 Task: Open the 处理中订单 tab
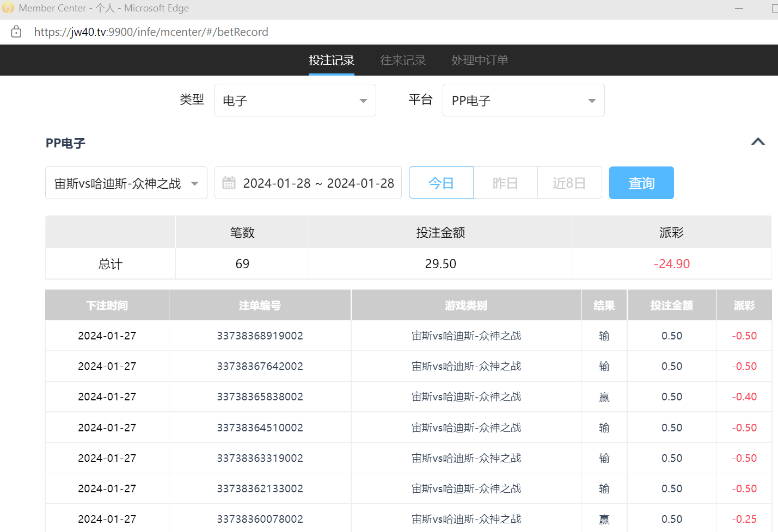479,60
